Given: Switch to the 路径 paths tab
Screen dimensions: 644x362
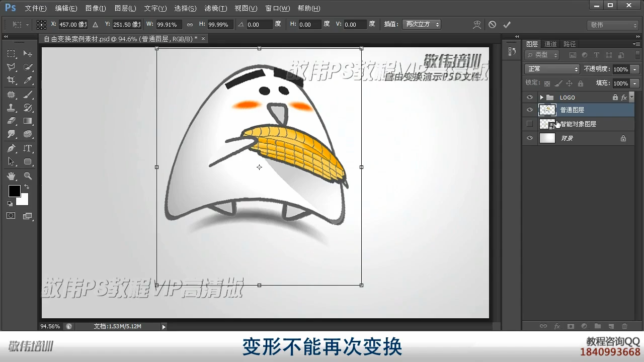Looking at the screenshot, I should click(570, 44).
